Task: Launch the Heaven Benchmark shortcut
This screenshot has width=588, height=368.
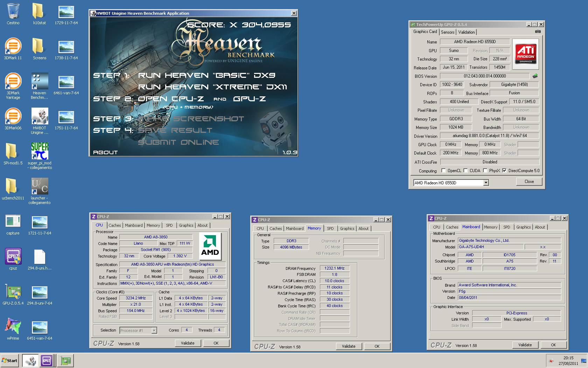Action: pyautogui.click(x=40, y=86)
